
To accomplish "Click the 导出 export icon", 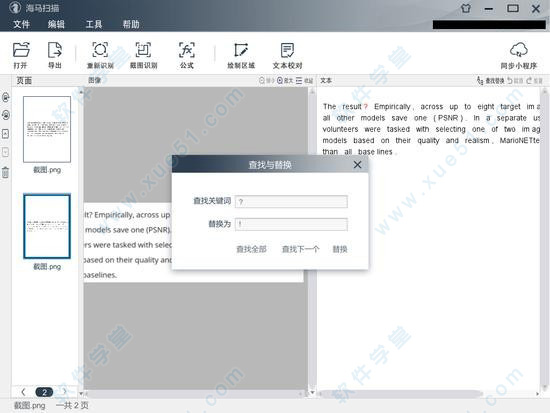I will pos(55,54).
